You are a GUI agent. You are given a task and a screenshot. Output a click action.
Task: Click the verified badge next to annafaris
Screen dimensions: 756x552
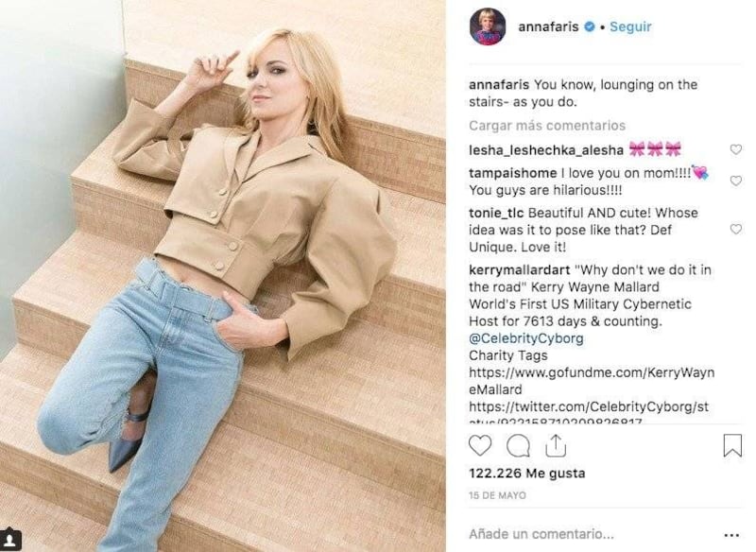tap(589, 27)
